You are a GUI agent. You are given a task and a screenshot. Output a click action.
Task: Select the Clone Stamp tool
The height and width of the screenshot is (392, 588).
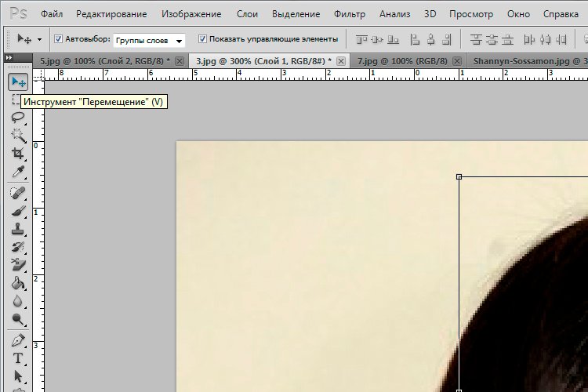coord(18,229)
